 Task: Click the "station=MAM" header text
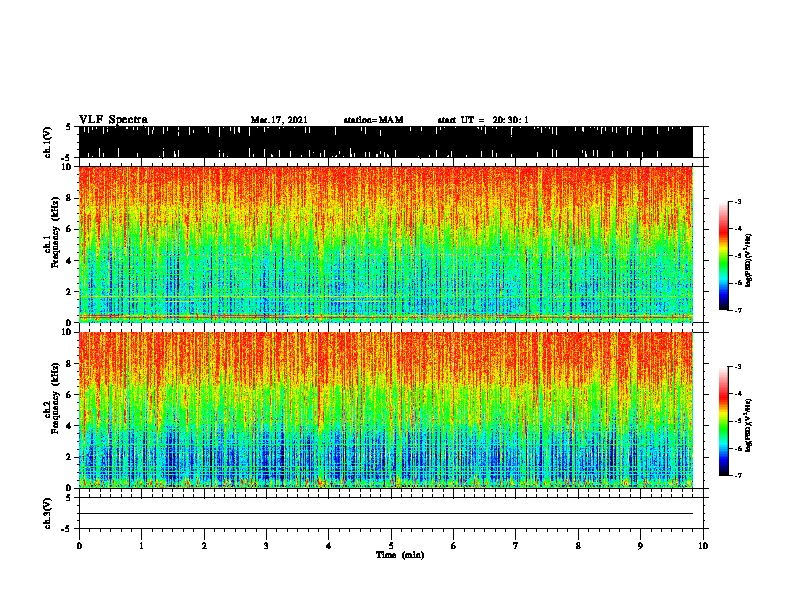click(373, 120)
